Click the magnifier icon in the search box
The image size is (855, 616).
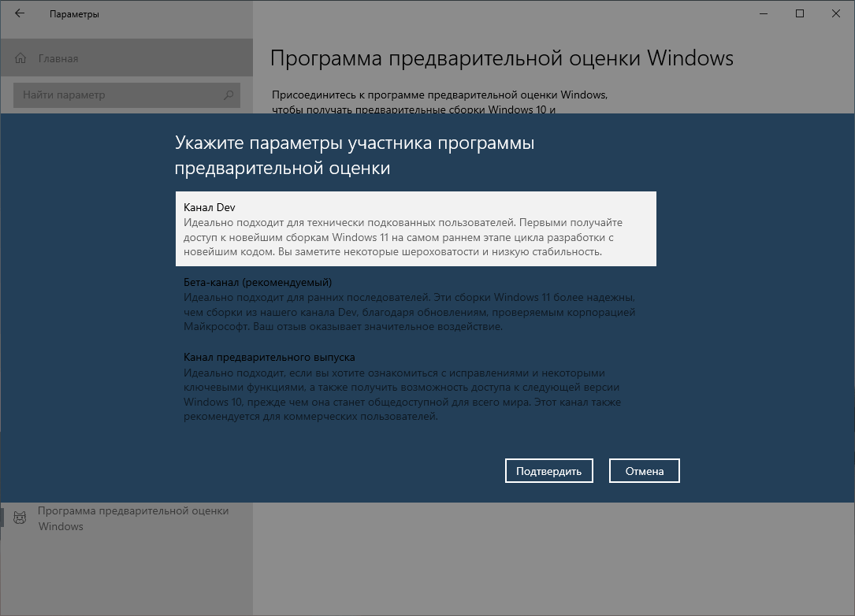[229, 95]
